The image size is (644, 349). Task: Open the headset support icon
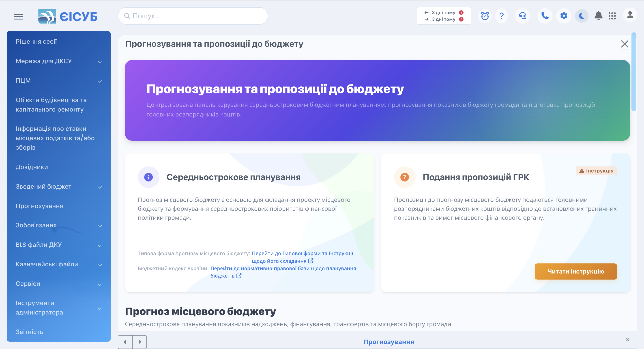click(x=522, y=16)
